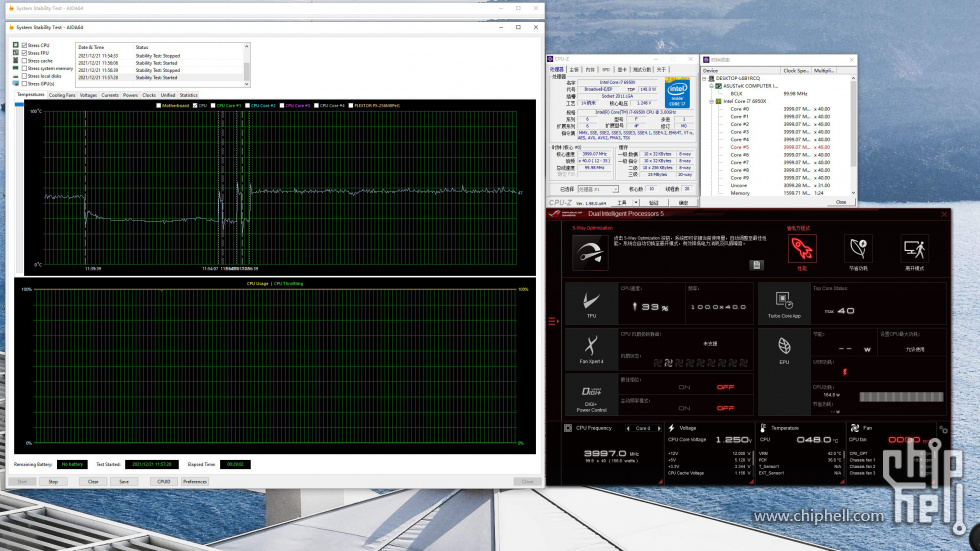
Task: Uncheck Stress CPU
Action: pos(24,45)
